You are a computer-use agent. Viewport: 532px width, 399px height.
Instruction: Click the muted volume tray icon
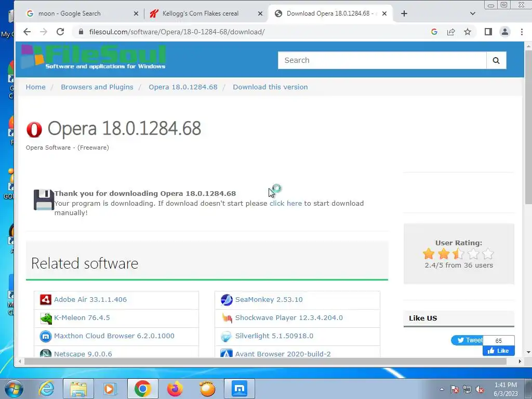tap(480, 389)
